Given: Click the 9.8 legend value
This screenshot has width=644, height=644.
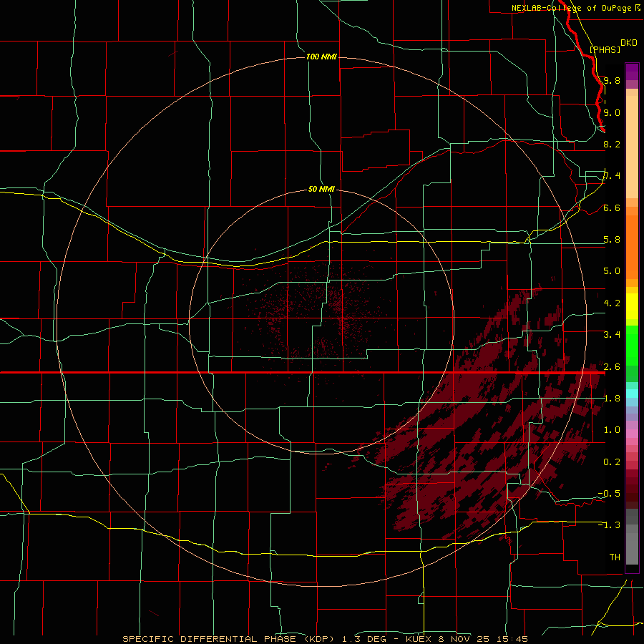Looking at the screenshot, I should (x=612, y=81).
